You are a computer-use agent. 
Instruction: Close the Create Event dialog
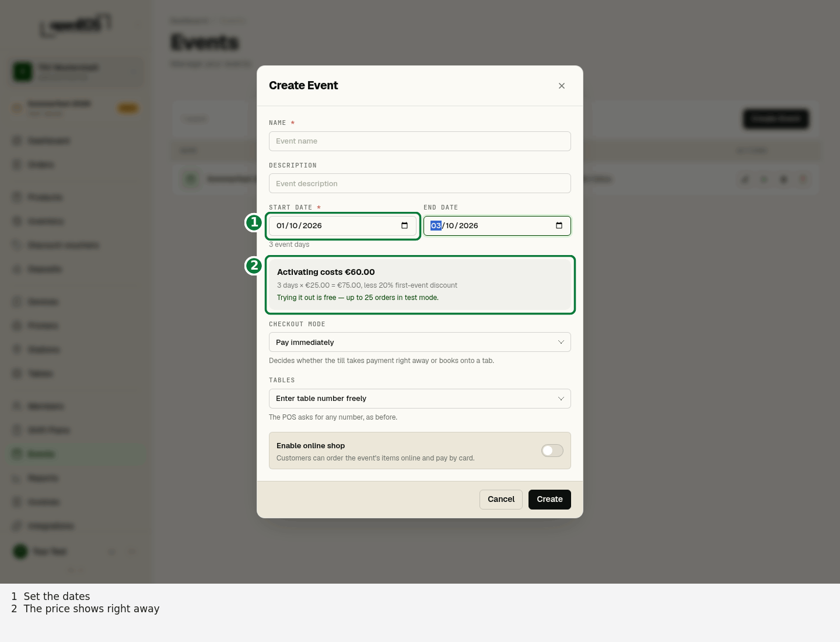562,86
